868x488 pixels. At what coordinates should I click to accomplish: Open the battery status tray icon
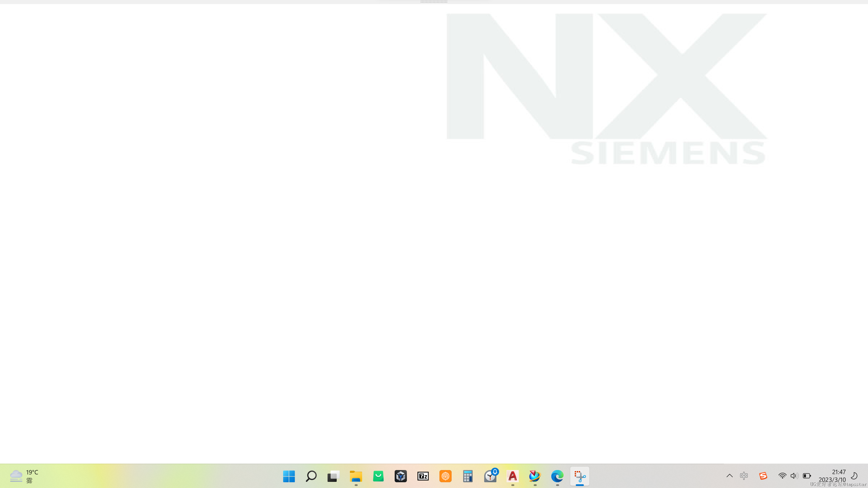[807, 476]
